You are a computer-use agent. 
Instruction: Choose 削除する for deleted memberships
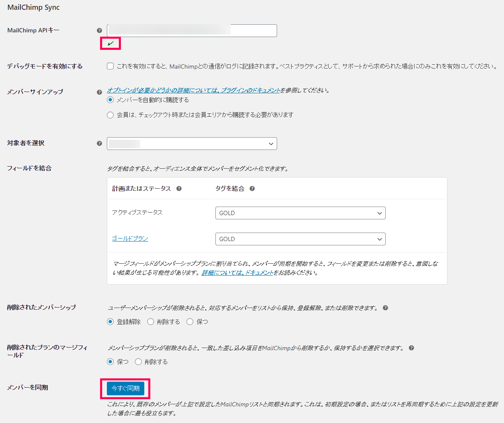pos(151,322)
